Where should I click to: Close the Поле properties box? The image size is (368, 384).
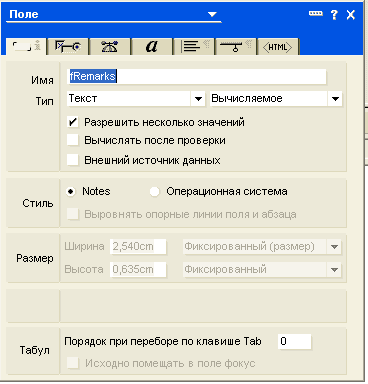point(351,15)
